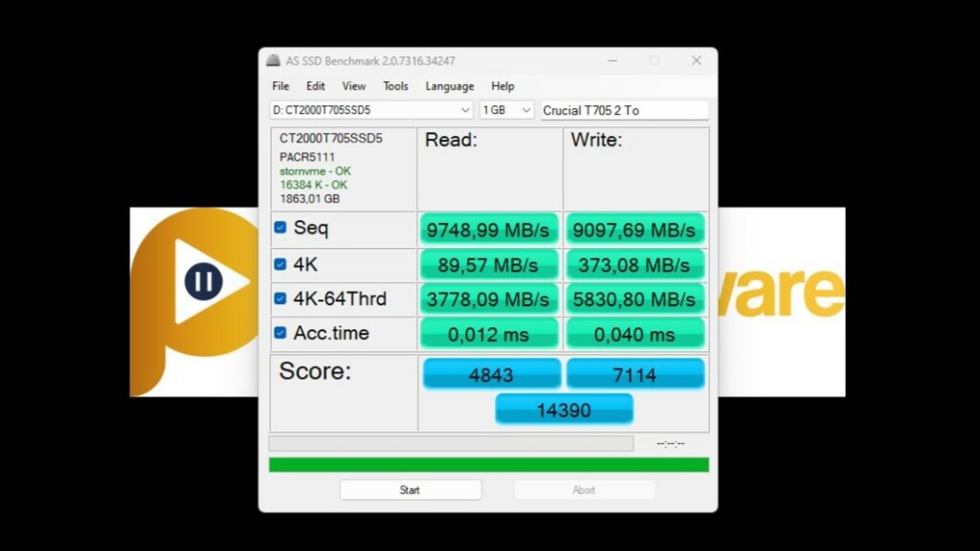Open the Edit menu

tap(315, 86)
